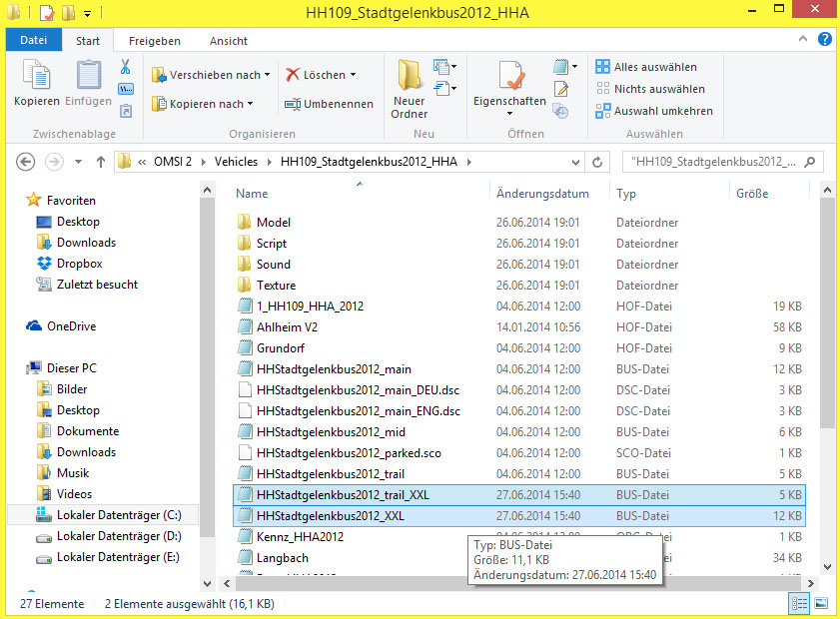This screenshot has height=619, width=840.
Task: Switch to the Ansicht tab
Action: pos(229,41)
